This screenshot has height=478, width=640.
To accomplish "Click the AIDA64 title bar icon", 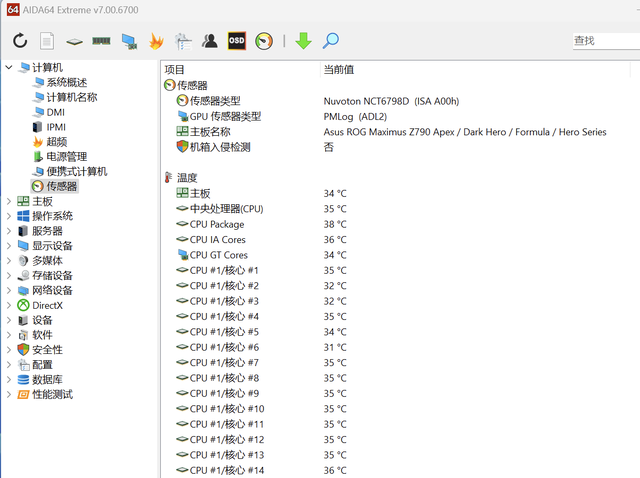I will tap(13, 9).
